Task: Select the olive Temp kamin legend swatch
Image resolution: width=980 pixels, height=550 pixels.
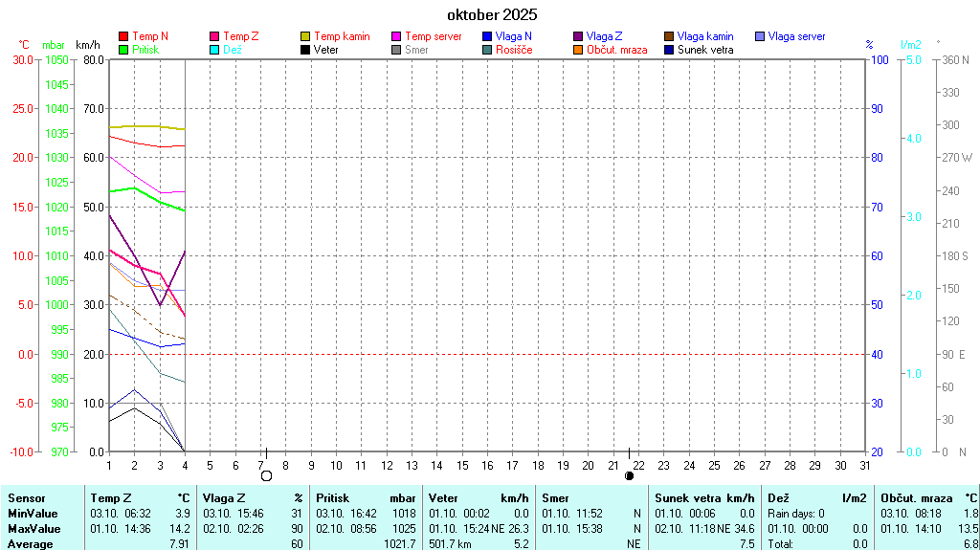Action: pyautogui.click(x=305, y=36)
